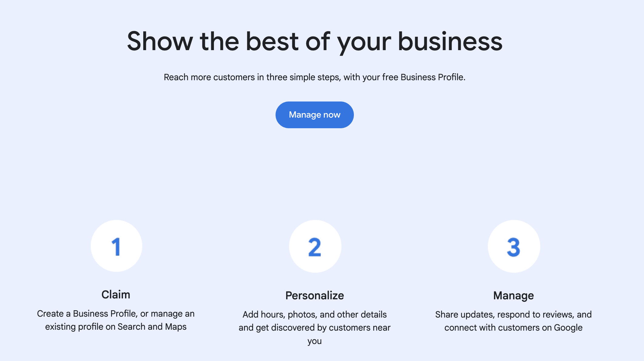Click the word Google in the Manage description
644x361 pixels.
click(x=570, y=327)
